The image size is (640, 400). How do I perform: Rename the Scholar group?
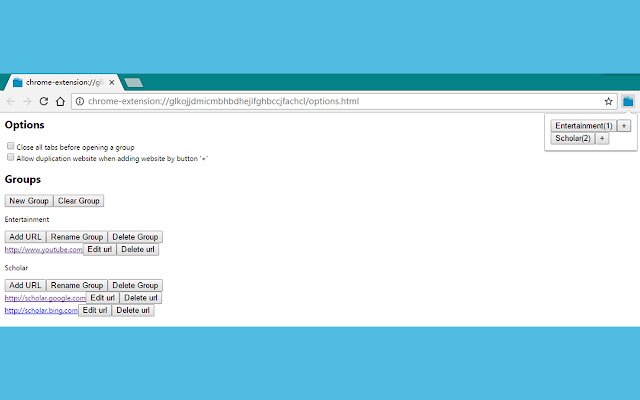click(x=77, y=285)
